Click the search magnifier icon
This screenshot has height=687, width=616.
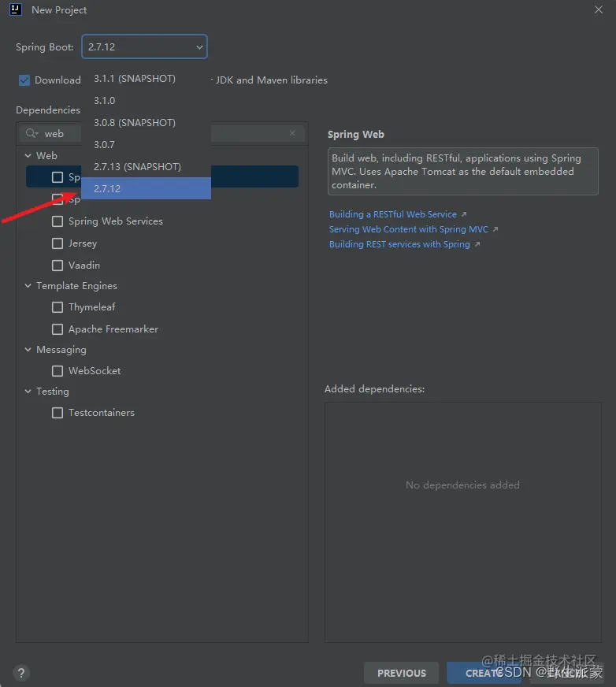[32, 133]
